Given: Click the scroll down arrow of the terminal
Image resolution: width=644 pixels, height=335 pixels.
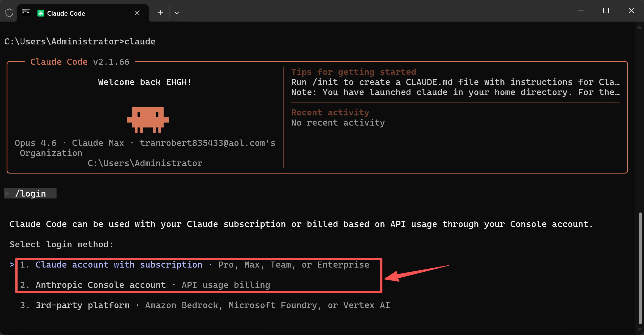Looking at the screenshot, I should (640, 329).
